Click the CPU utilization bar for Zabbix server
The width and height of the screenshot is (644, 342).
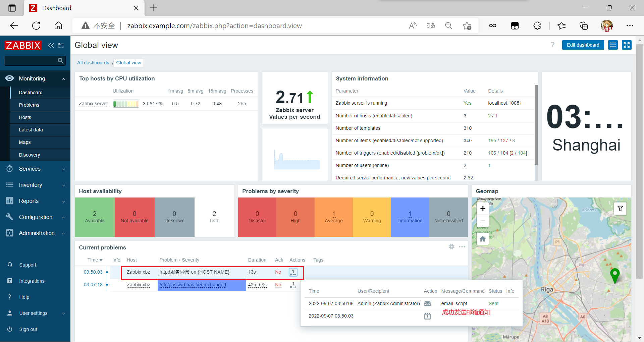(x=126, y=104)
